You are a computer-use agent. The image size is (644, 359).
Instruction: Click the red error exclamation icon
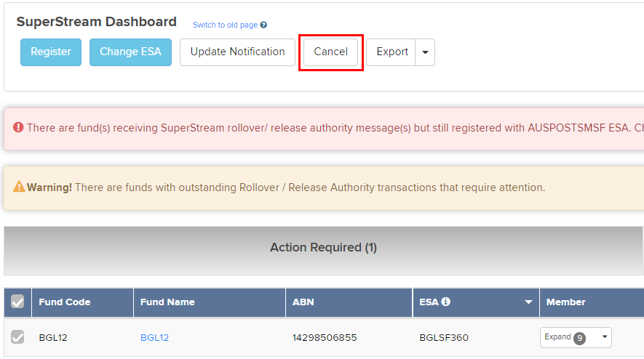19,128
